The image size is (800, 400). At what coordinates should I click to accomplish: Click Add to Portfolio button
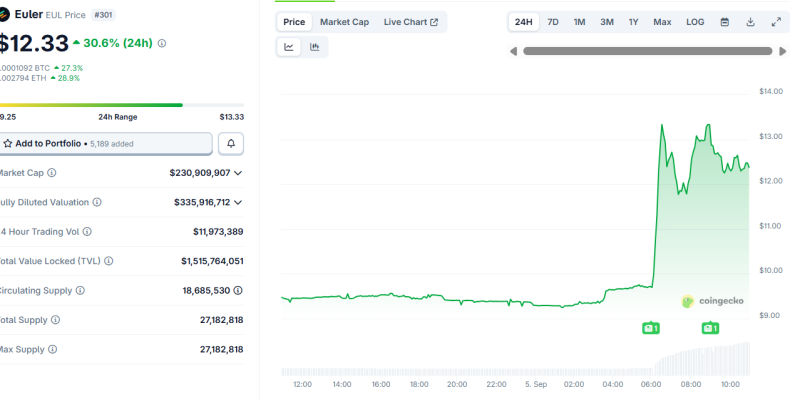point(105,144)
